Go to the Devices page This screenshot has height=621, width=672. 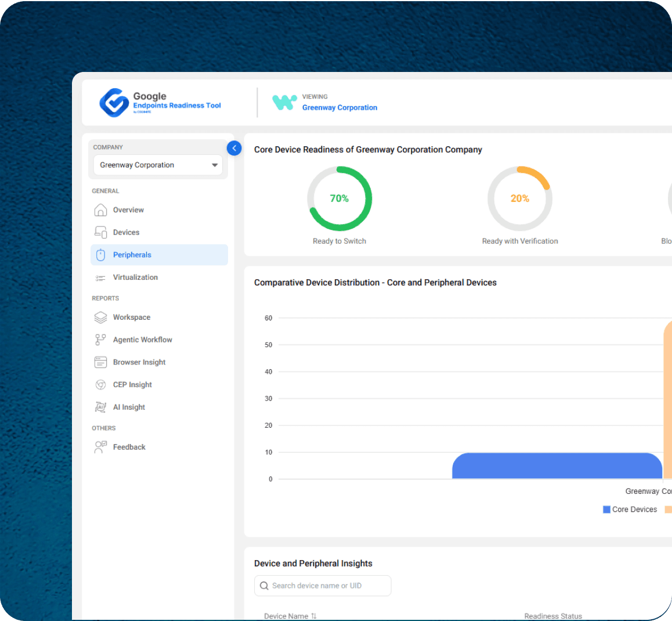click(159, 232)
